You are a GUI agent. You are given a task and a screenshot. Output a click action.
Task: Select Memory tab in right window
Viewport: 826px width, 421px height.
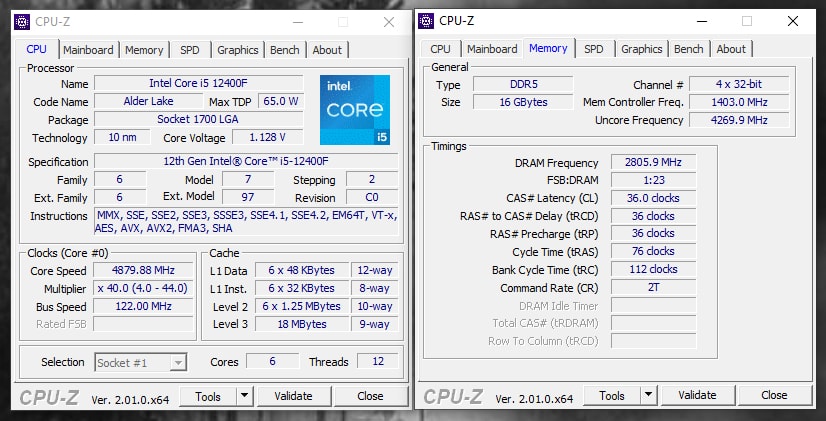[x=548, y=48]
